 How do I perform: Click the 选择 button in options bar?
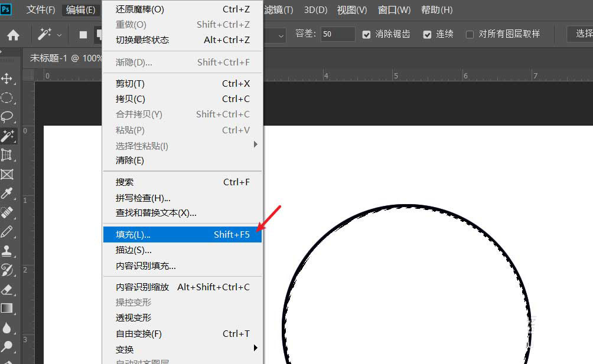point(581,34)
